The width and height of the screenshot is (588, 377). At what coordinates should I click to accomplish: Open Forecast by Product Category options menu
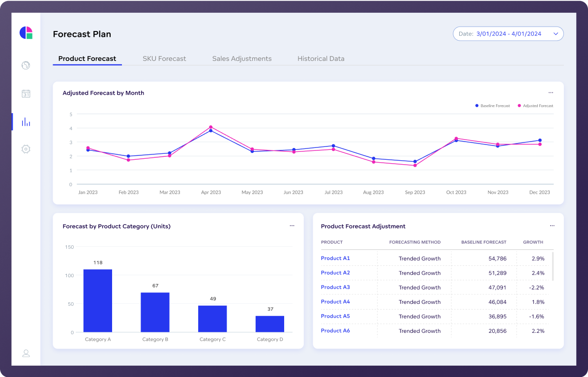click(x=292, y=226)
